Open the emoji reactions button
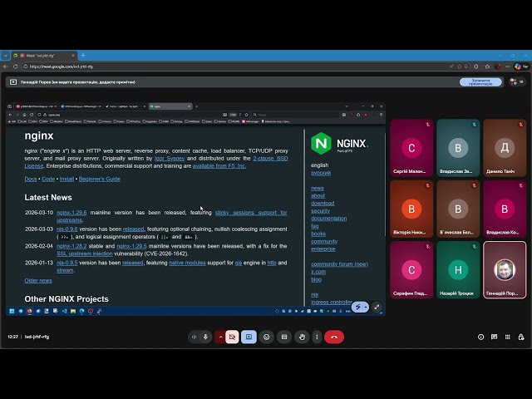This screenshot has width=532, height=399. click(267, 337)
